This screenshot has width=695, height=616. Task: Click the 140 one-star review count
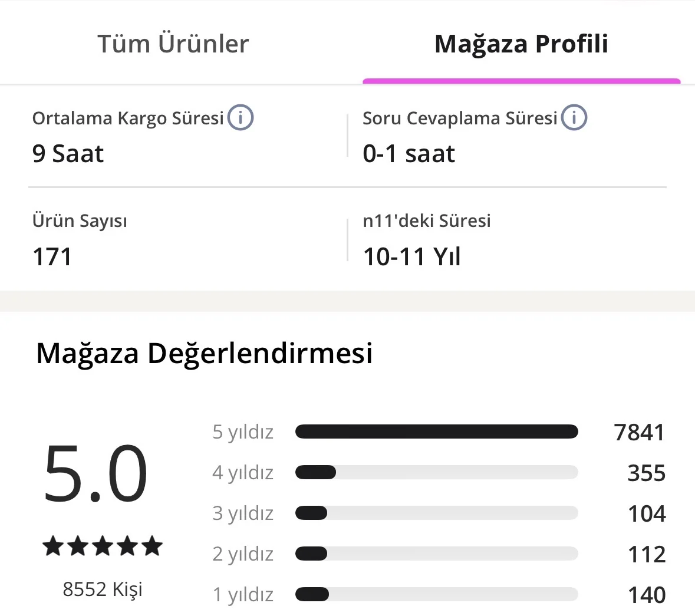point(646,595)
